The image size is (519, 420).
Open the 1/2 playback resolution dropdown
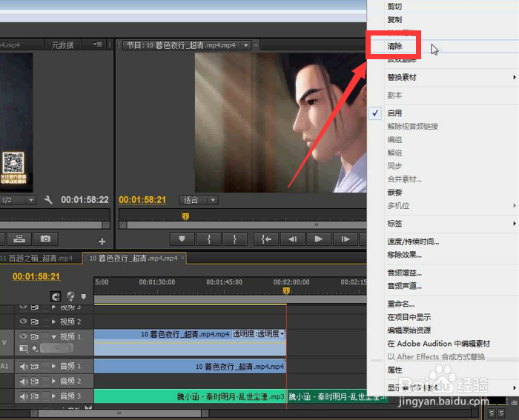(17, 200)
